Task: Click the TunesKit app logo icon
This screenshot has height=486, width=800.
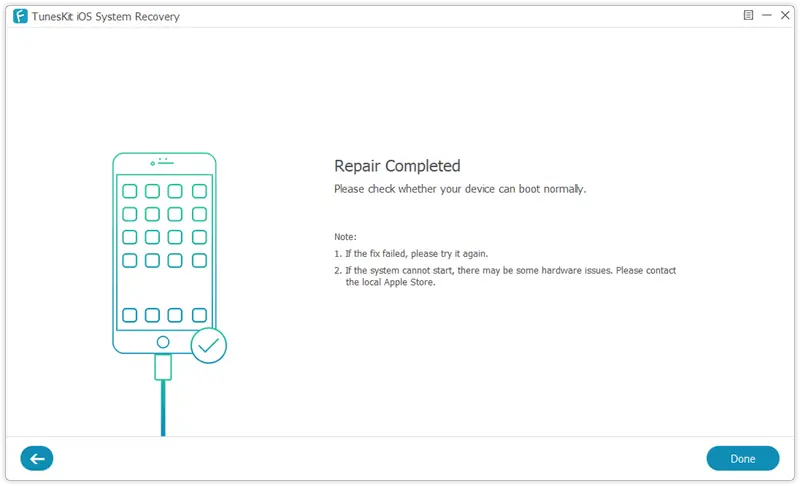Action: pyautogui.click(x=20, y=16)
